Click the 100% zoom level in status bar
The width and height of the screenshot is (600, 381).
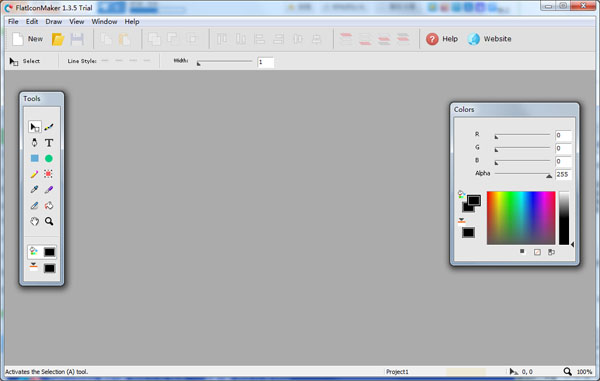(584, 372)
